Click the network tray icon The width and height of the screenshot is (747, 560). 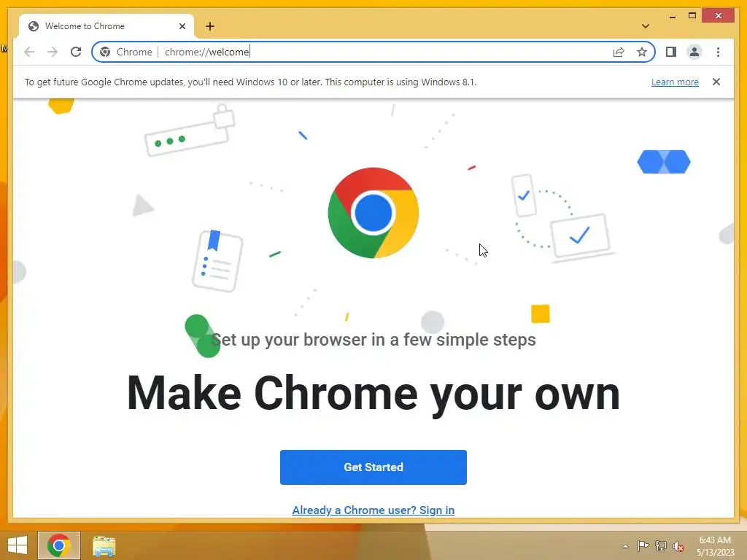pos(660,545)
